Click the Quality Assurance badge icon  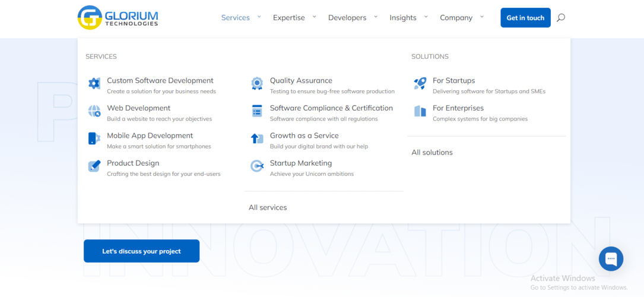coord(256,84)
